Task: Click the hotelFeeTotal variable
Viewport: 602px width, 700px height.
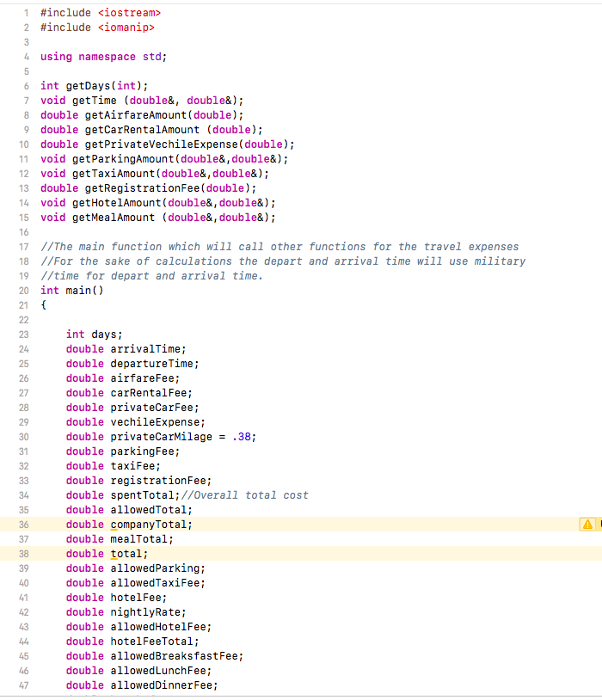Action: click(x=151, y=642)
